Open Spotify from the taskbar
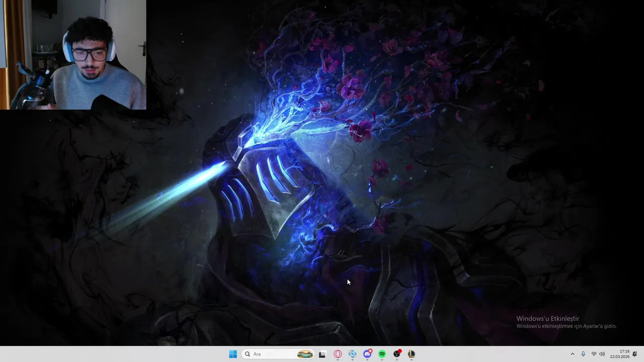The height and width of the screenshot is (362, 644). [382, 354]
